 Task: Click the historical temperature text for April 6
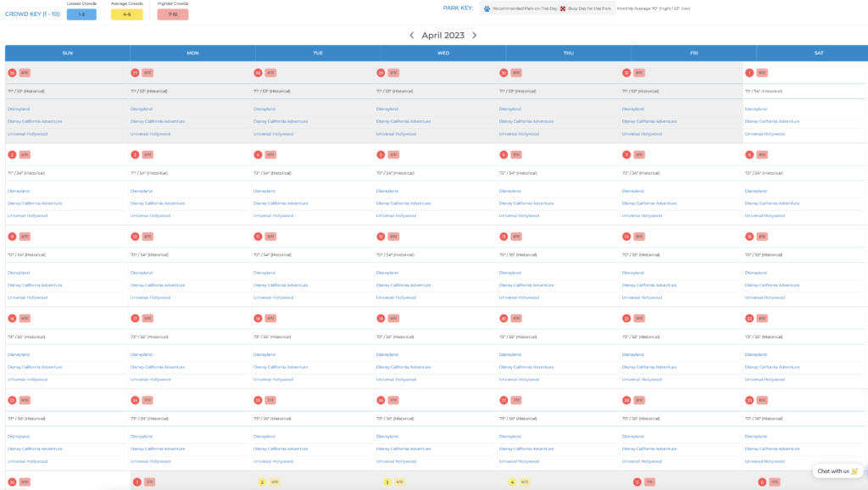pyautogui.click(x=518, y=173)
